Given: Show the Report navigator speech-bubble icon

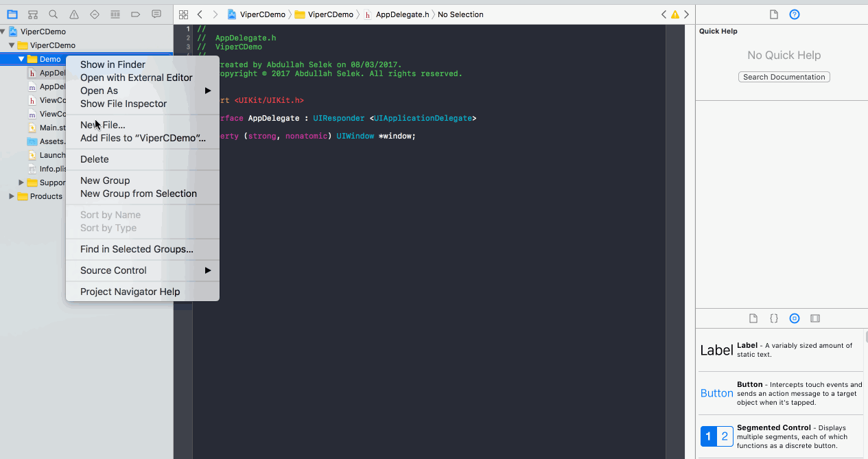Looking at the screenshot, I should 156,14.
